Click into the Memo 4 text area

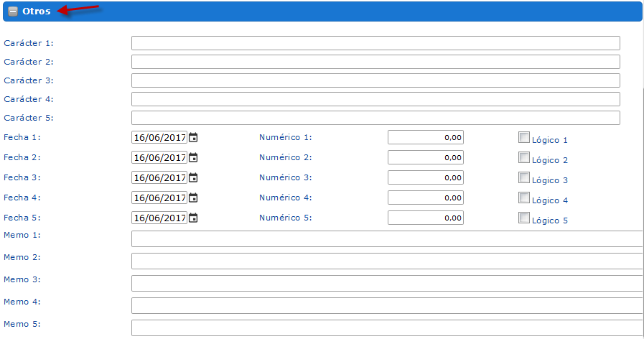[387, 305]
